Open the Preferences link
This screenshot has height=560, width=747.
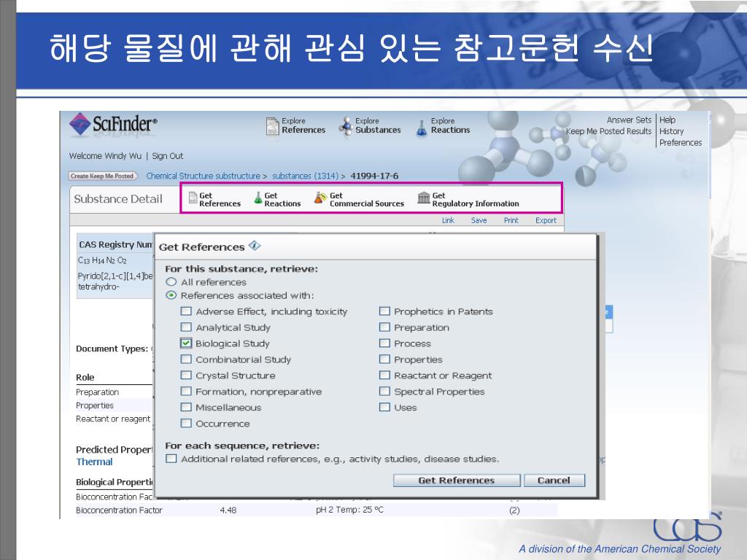[681, 143]
